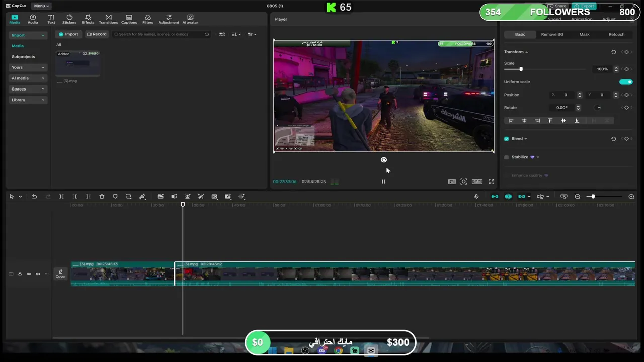The width and height of the screenshot is (644, 362).
Task: Click the Import button in the media panel
Action: coord(68,34)
